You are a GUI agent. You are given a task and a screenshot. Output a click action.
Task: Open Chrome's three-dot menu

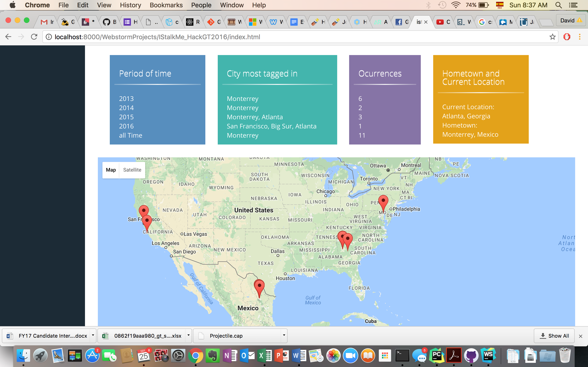click(580, 37)
